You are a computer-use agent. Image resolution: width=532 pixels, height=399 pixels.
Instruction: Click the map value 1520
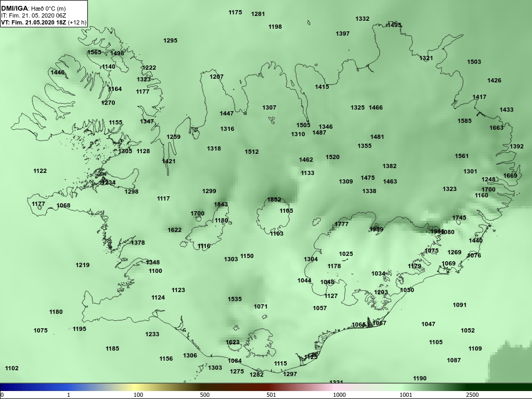[x=332, y=157]
